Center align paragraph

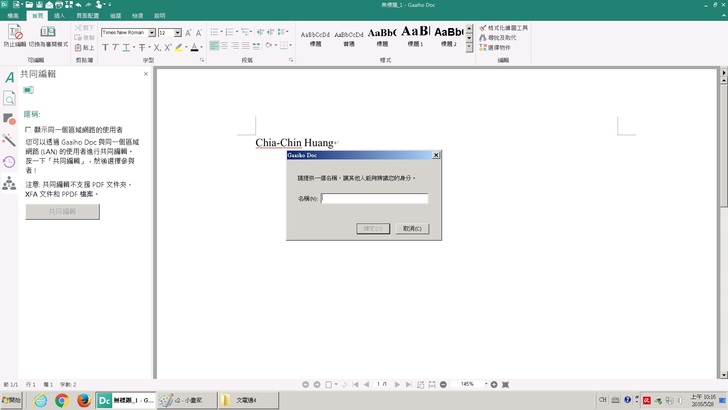pos(225,46)
